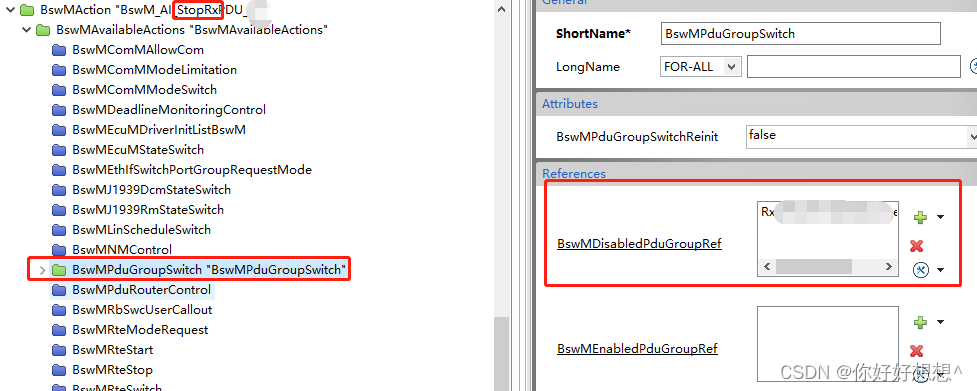
Task: Select BswMLinScheduleSwitch row text
Action: pos(141,229)
